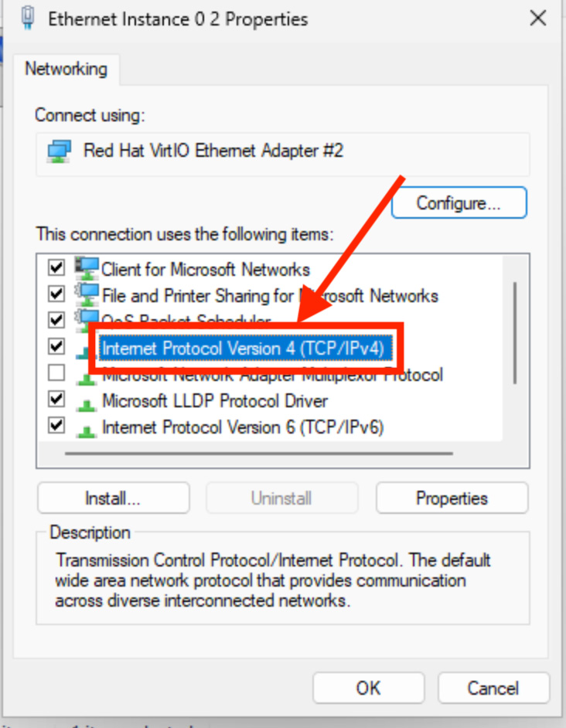This screenshot has height=728, width=566.
Task: Click the Internet Protocol Version 6 icon
Action: [86, 426]
